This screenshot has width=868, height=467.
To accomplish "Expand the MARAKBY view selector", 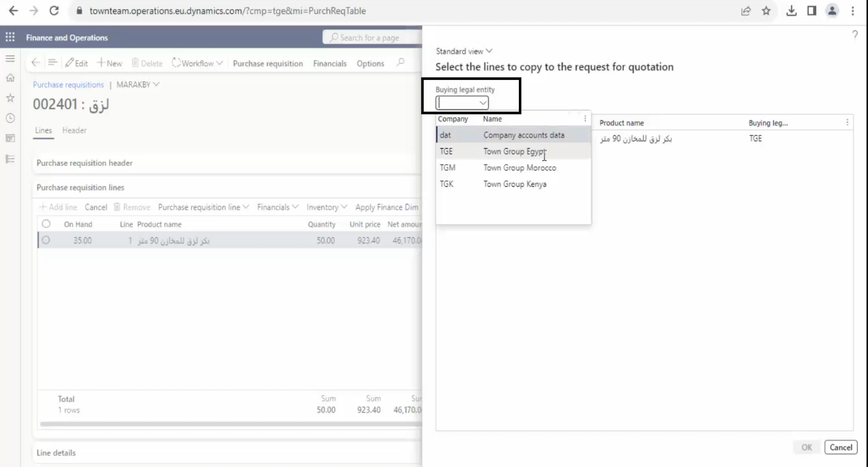I will click(x=138, y=84).
